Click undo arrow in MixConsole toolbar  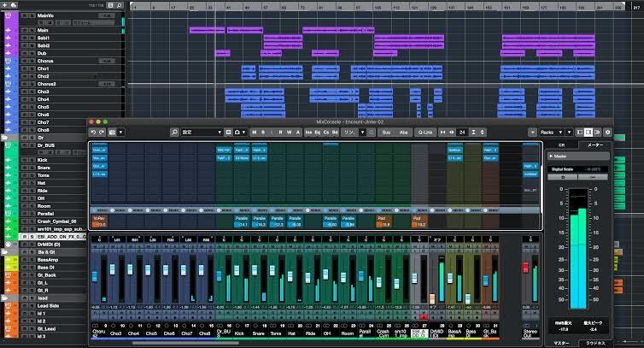coord(93,132)
